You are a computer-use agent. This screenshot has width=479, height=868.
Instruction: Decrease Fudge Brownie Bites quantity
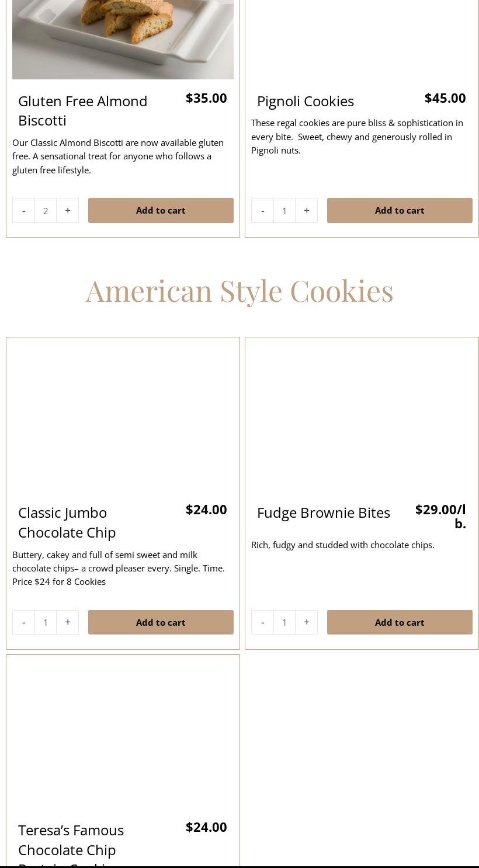point(262,622)
